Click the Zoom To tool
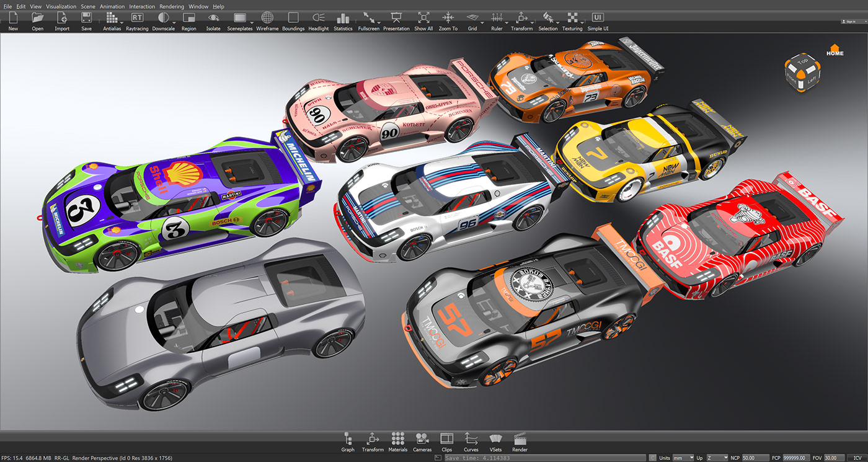The height and width of the screenshot is (462, 868). [x=448, y=20]
